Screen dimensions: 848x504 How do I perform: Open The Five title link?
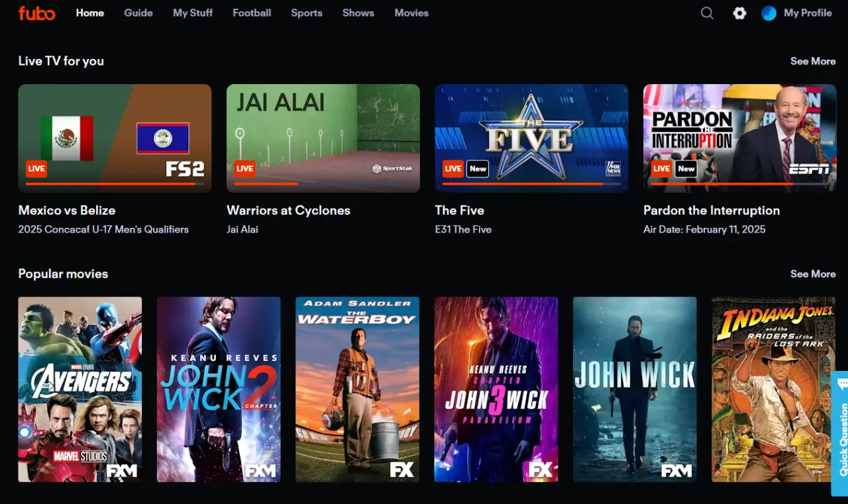(x=460, y=210)
